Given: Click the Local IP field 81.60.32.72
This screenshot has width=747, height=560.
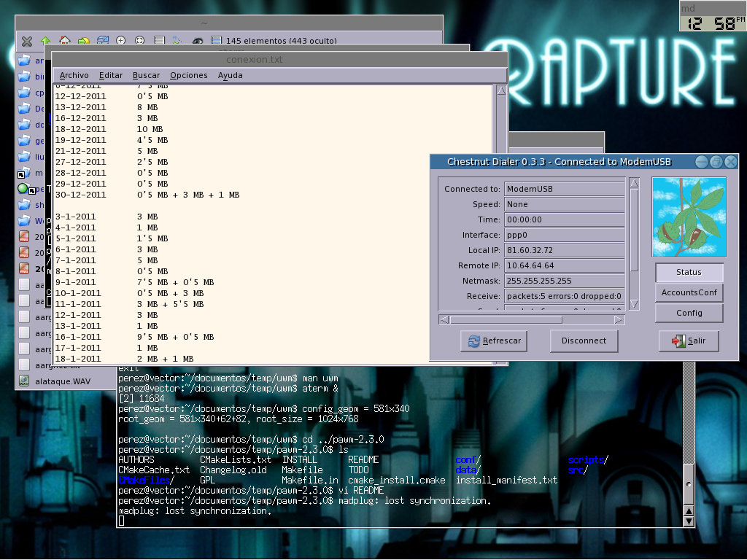Looking at the screenshot, I should tap(564, 251).
